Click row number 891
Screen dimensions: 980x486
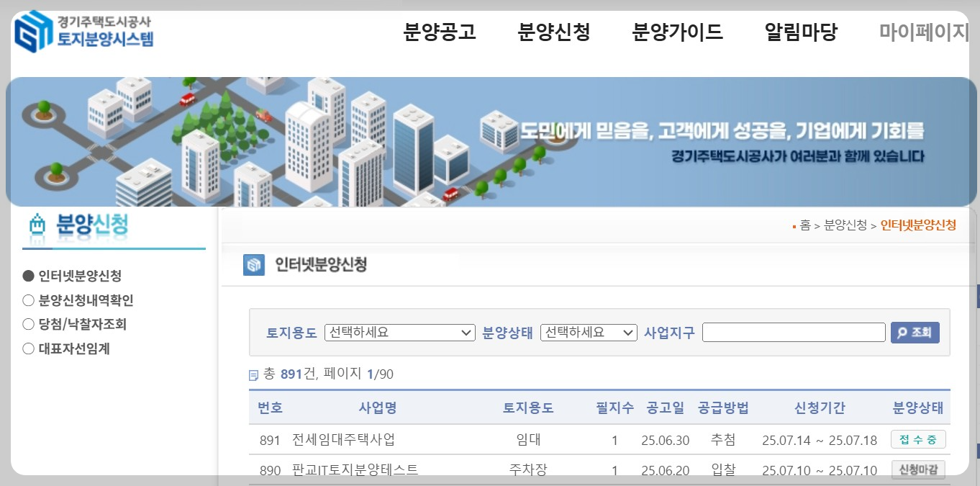270,440
